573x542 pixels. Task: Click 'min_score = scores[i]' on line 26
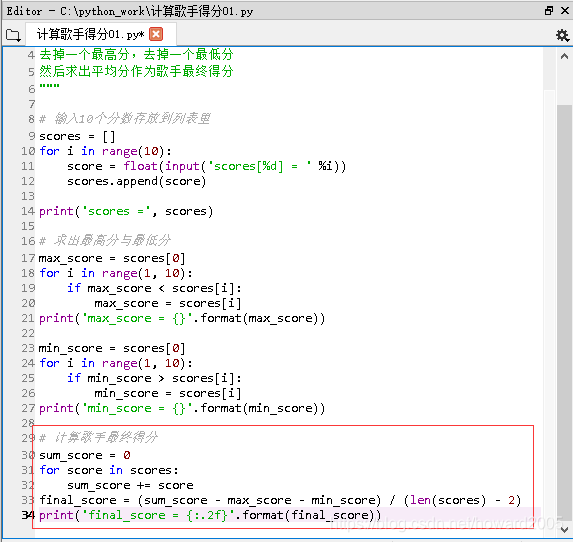(168, 393)
